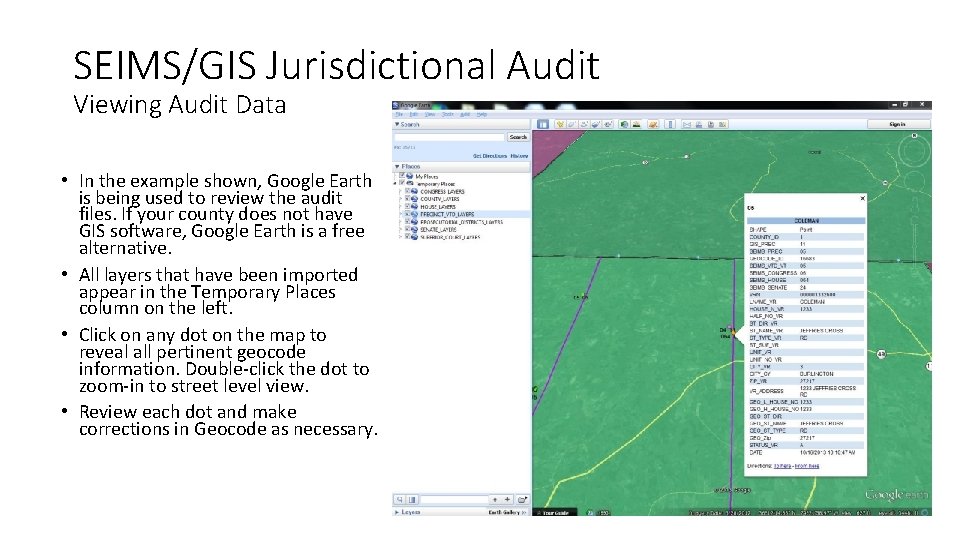Click the move-up arrow under Places
The width and height of the screenshot is (960, 540).
(495, 500)
